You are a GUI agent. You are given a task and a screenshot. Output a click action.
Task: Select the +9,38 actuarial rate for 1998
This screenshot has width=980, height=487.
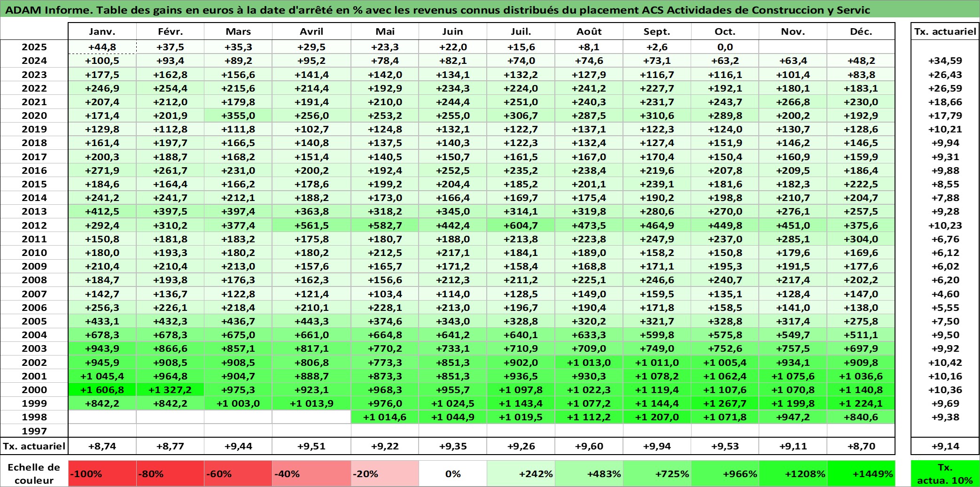coord(945,417)
